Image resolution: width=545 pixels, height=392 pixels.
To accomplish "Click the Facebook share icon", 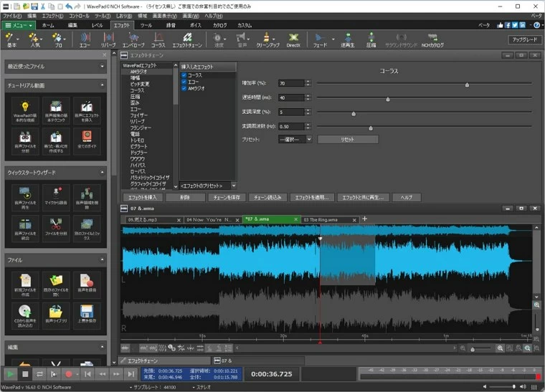I will (508, 25).
